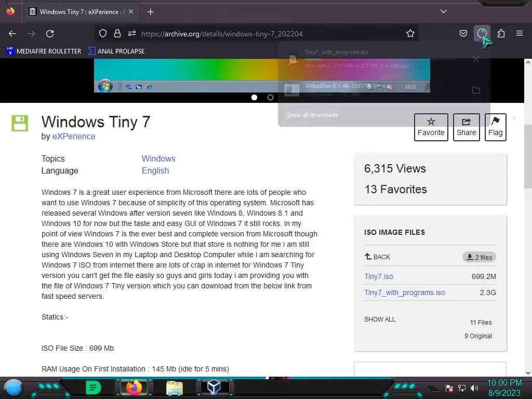Open the 9 Original files link
This screenshot has height=399, width=532.
[478, 336]
